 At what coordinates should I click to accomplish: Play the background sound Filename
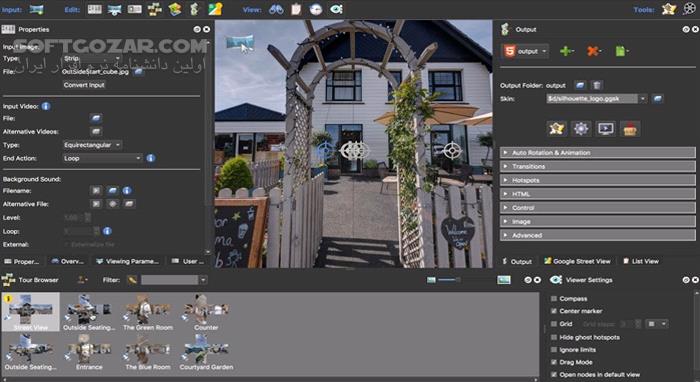coord(96,191)
